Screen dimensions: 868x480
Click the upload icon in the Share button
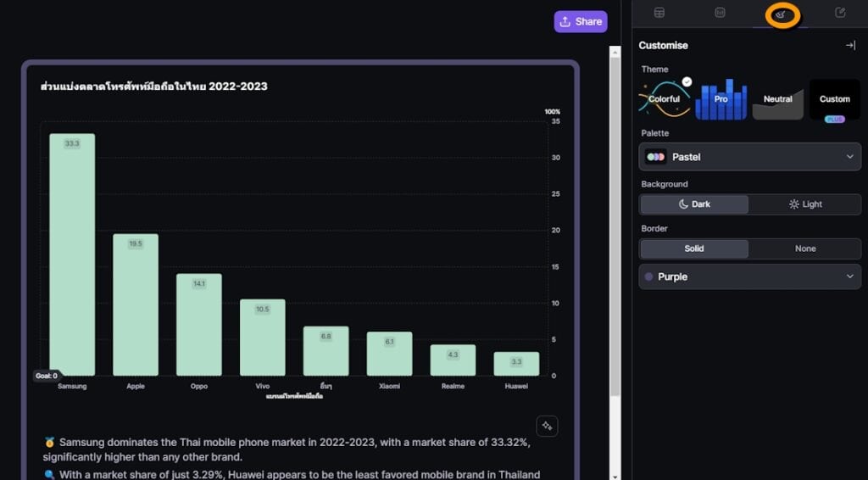565,22
